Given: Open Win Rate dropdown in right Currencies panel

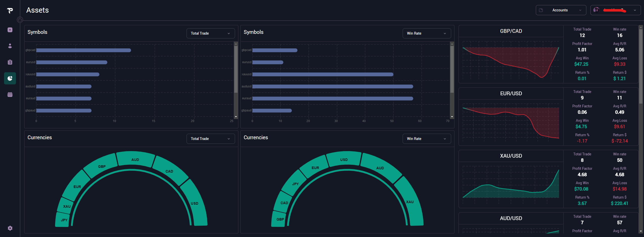Looking at the screenshot, I should pos(427,139).
